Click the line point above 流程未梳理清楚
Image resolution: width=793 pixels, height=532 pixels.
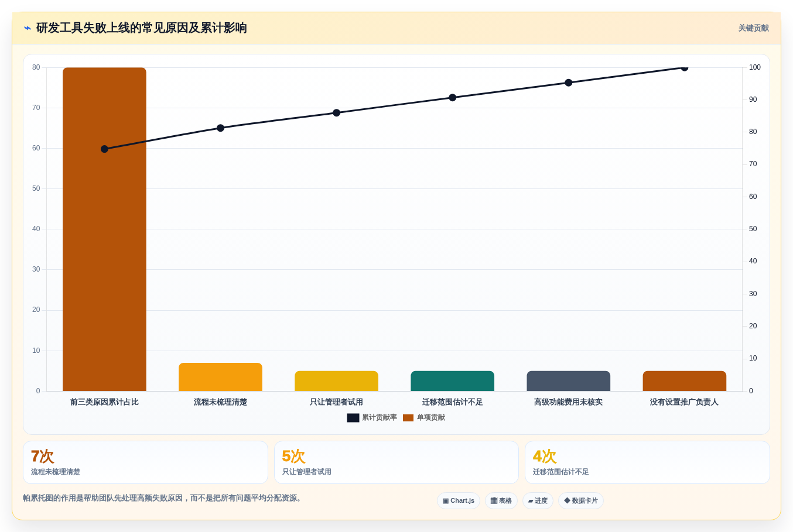pyautogui.click(x=220, y=128)
